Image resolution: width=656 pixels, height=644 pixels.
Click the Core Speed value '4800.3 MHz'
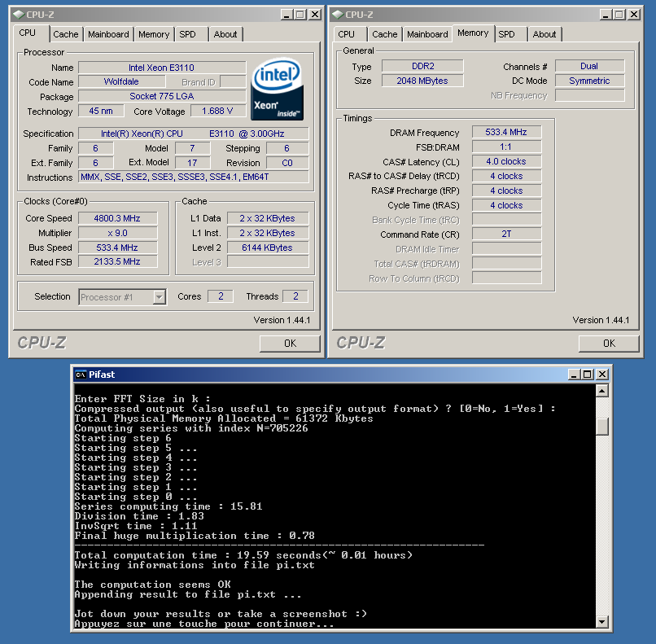[x=117, y=218]
